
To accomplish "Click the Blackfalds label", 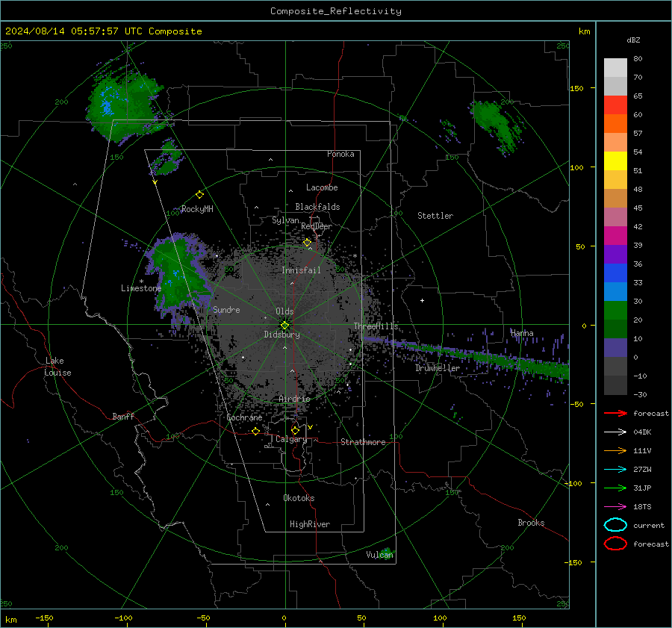I will 317,207.
